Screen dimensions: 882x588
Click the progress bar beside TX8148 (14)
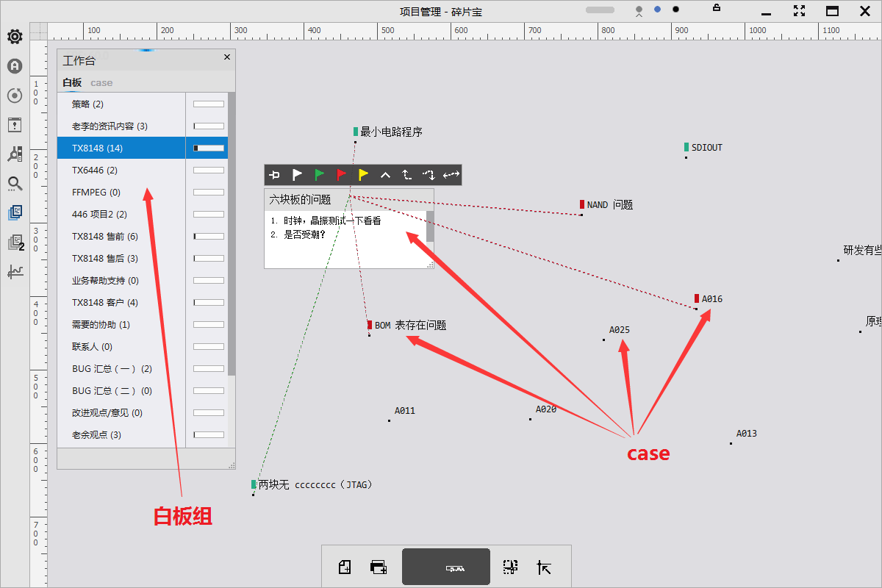(x=208, y=148)
